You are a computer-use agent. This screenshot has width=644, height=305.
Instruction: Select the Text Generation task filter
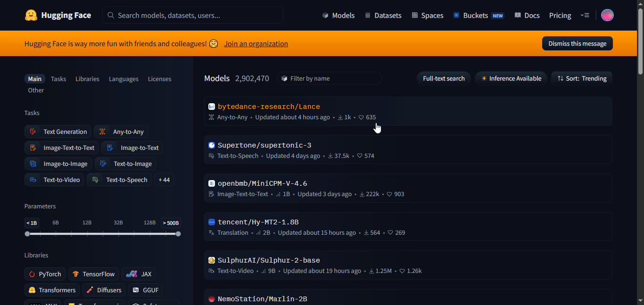(58, 132)
